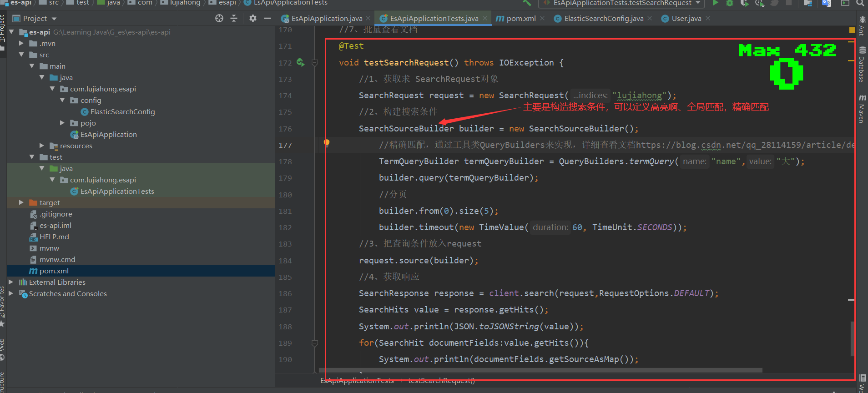Expand the External Libraries node
Viewport: 868px width, 393px height.
[x=11, y=282]
